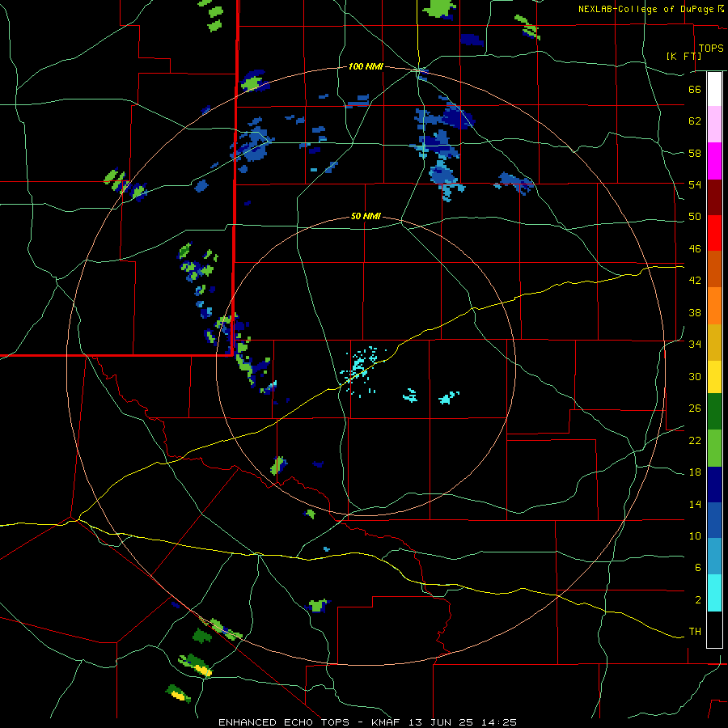The image size is (728, 728).
Task: Select the light orange legend swatch
Action: click(x=714, y=306)
